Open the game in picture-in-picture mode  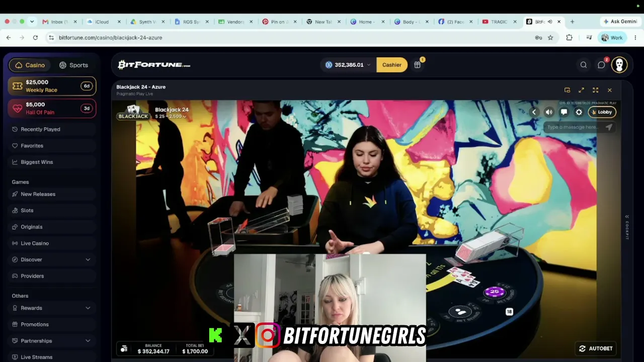567,90
